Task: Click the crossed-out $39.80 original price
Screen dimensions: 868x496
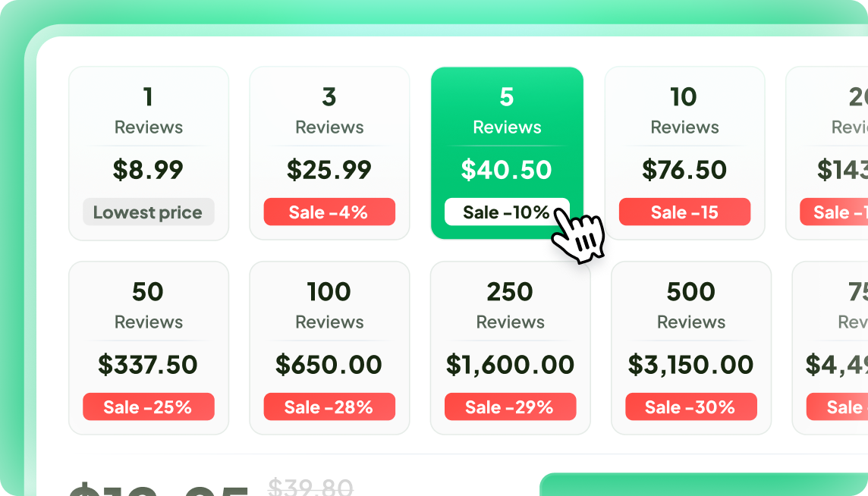Action: (x=310, y=487)
